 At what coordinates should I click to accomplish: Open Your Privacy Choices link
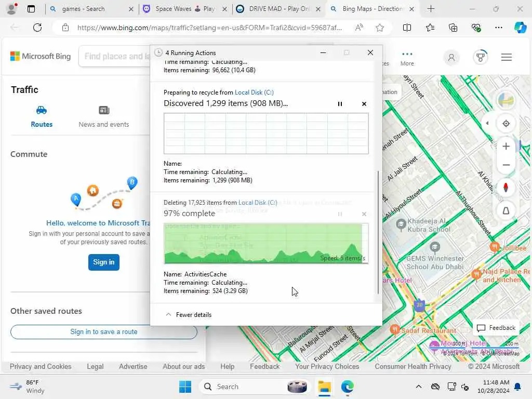(327, 366)
